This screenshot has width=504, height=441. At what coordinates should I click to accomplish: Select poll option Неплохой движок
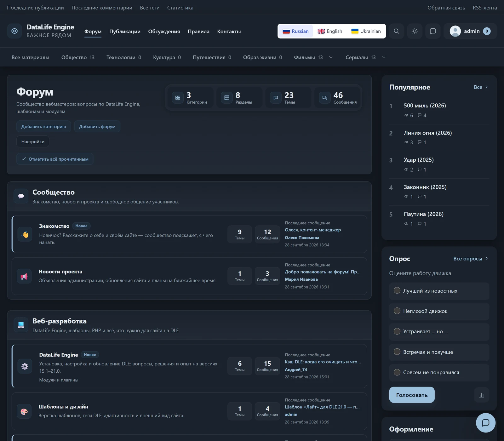pyautogui.click(x=439, y=311)
